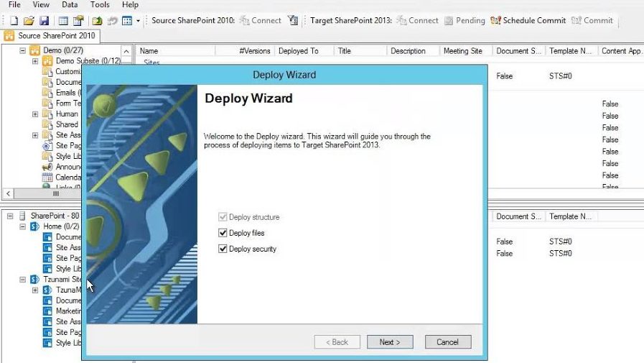
Task: Click the greyed Deploy structure checkbox
Action: 223,217
